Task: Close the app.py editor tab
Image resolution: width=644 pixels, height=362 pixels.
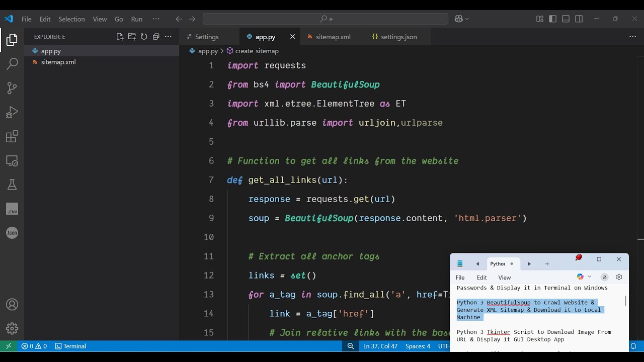Action: click(x=293, y=37)
